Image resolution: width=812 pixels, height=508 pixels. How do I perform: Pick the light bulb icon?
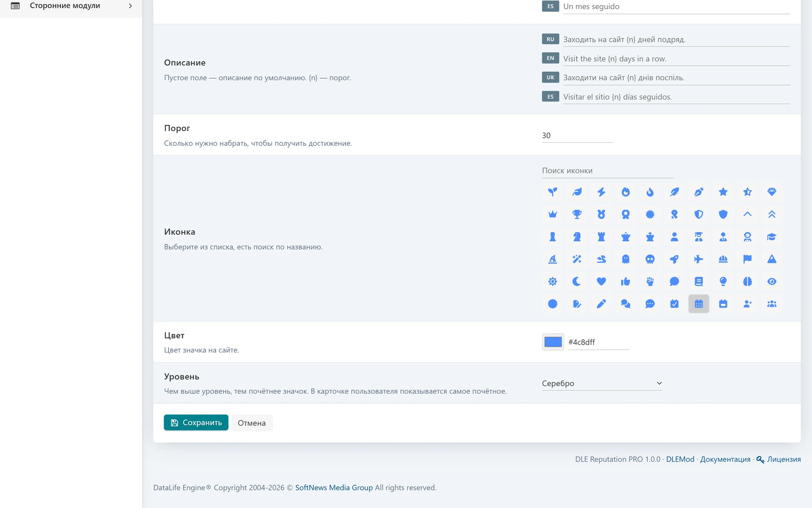coord(723,281)
